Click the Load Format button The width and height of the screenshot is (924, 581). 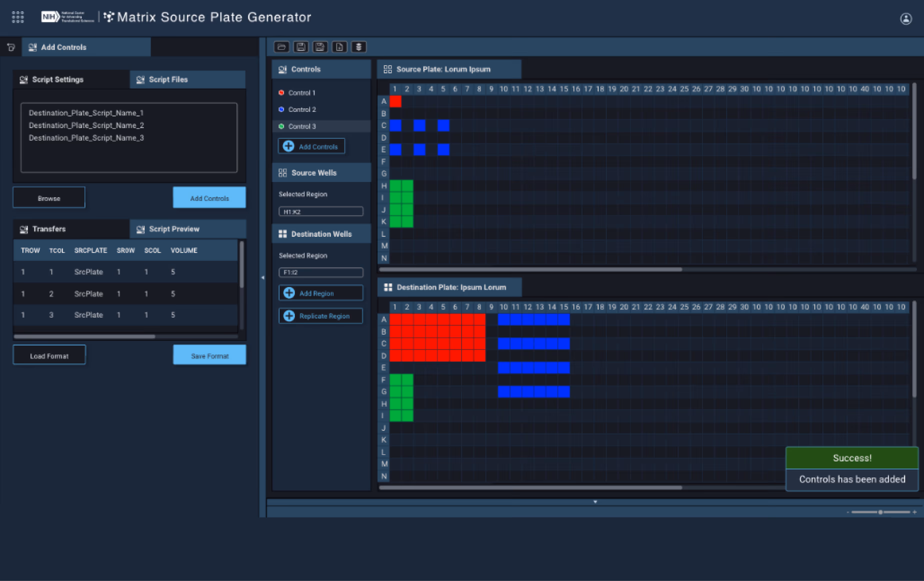point(49,355)
